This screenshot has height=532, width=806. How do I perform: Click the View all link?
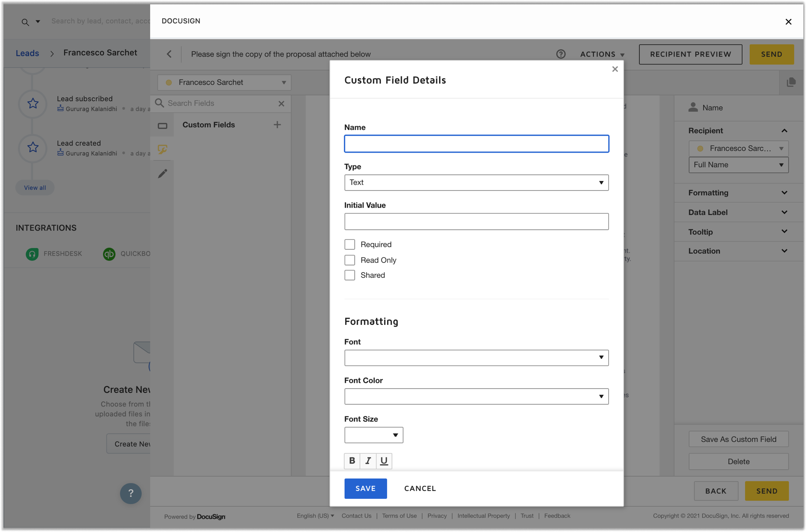coord(35,188)
